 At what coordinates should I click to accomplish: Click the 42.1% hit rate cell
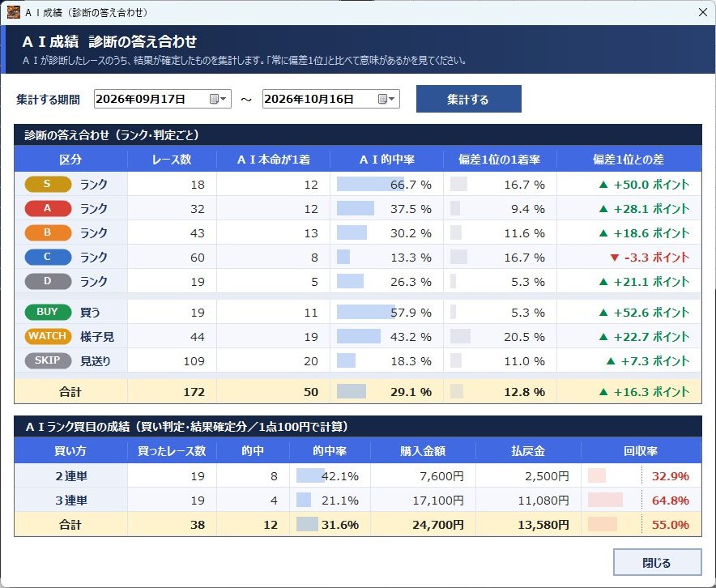tap(330, 475)
